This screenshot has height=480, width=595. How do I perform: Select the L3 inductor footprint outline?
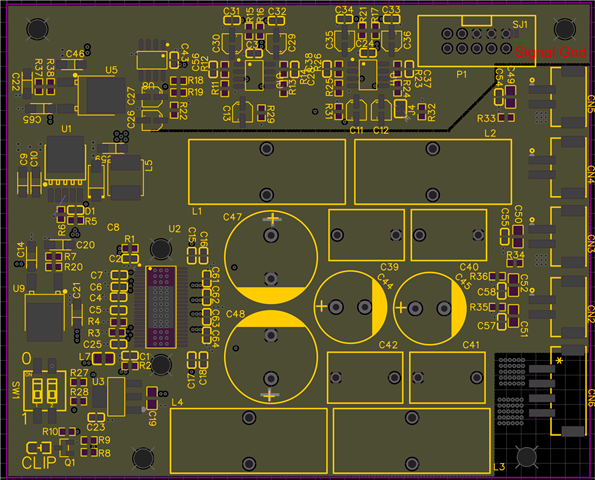[412, 441]
